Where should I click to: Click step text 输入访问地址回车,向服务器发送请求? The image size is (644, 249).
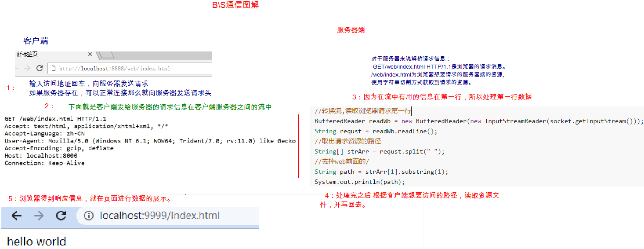coord(89,84)
